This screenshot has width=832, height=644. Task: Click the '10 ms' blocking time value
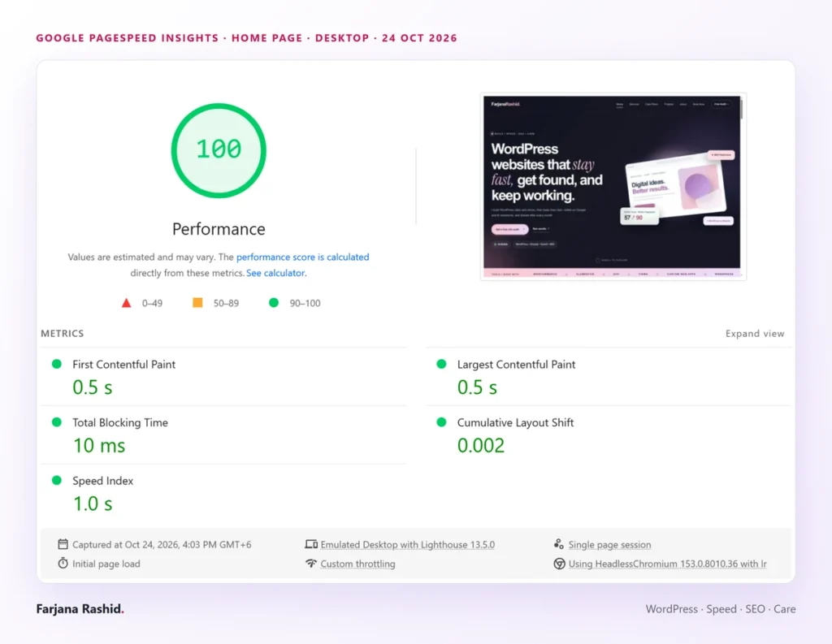[99, 446]
